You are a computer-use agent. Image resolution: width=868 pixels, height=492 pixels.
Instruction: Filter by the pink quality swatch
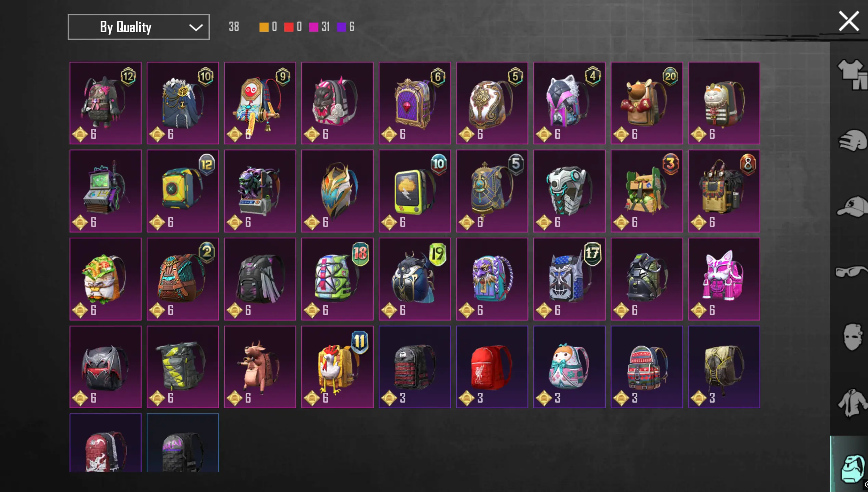(313, 27)
